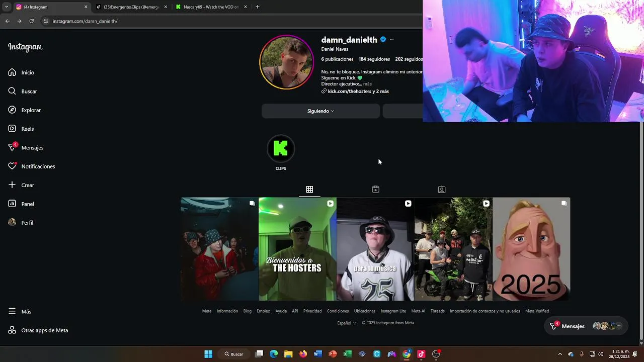Open Meta Verified footer link

point(537,311)
